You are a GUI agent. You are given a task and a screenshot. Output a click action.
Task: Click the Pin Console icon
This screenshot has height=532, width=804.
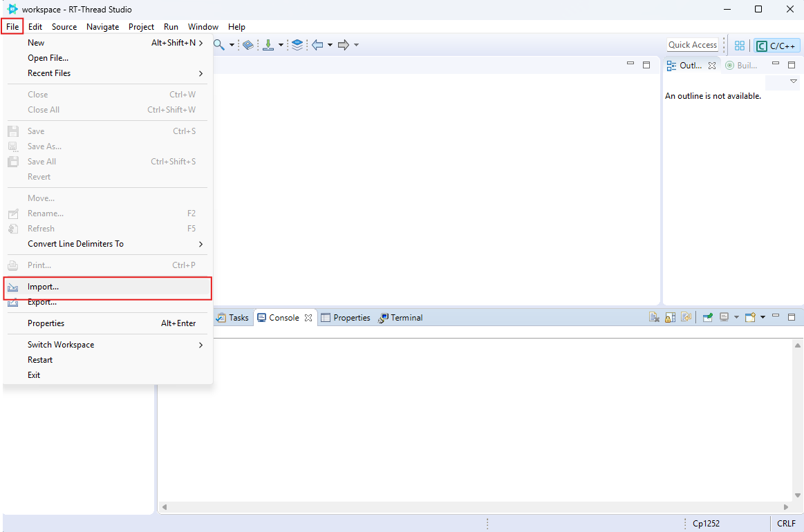(708, 318)
